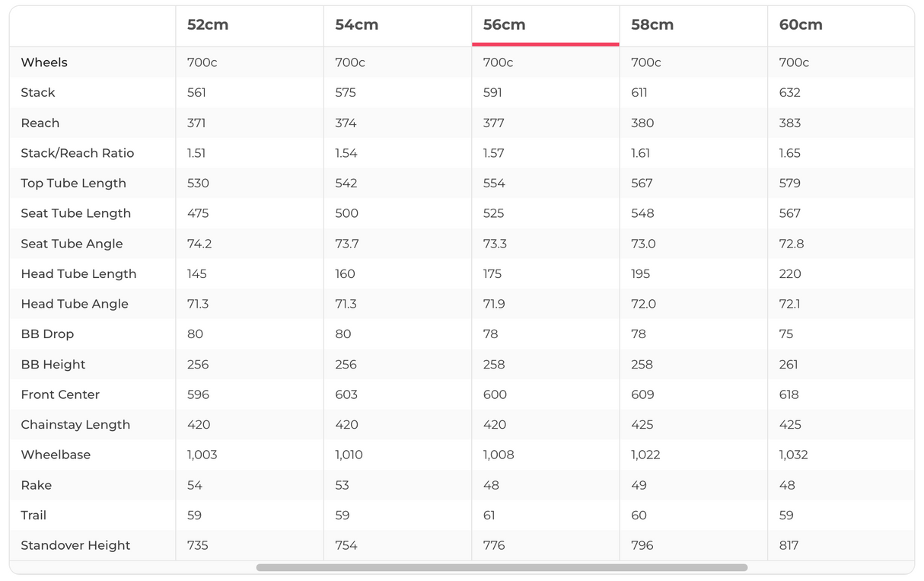Click the Stack/Reach Ratio row label
This screenshot has height=581, width=924.
78,153
